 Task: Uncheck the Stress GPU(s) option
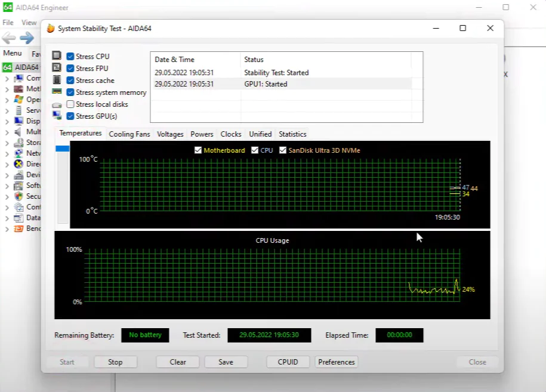pyautogui.click(x=70, y=116)
